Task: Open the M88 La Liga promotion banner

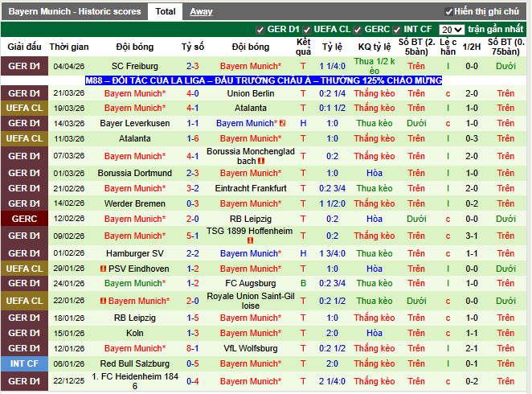Action: (x=264, y=81)
